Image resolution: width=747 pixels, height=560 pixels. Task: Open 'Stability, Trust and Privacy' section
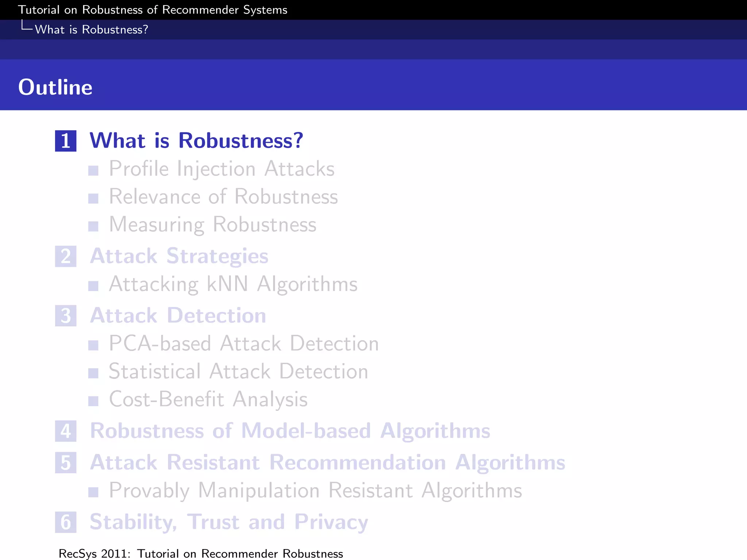[229, 522]
